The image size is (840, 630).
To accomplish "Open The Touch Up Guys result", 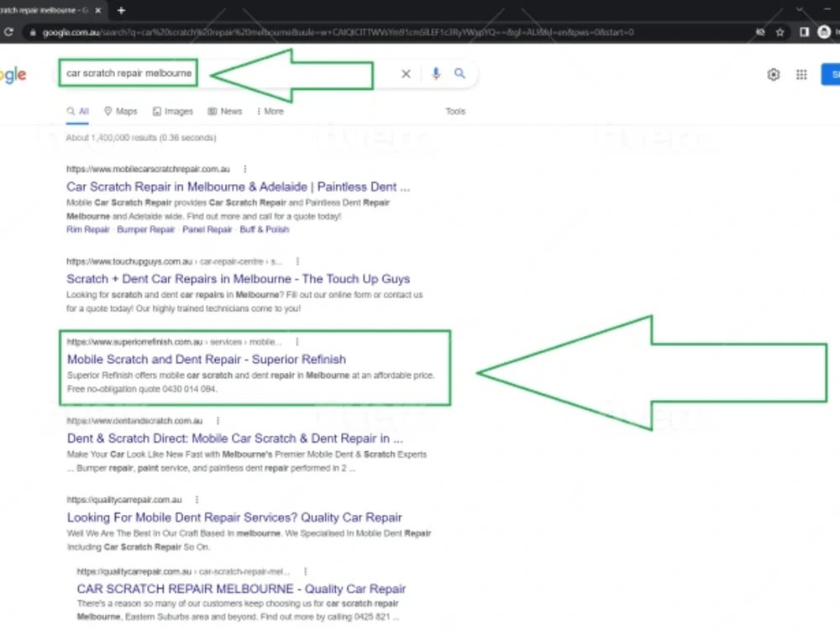I will pyautogui.click(x=238, y=279).
